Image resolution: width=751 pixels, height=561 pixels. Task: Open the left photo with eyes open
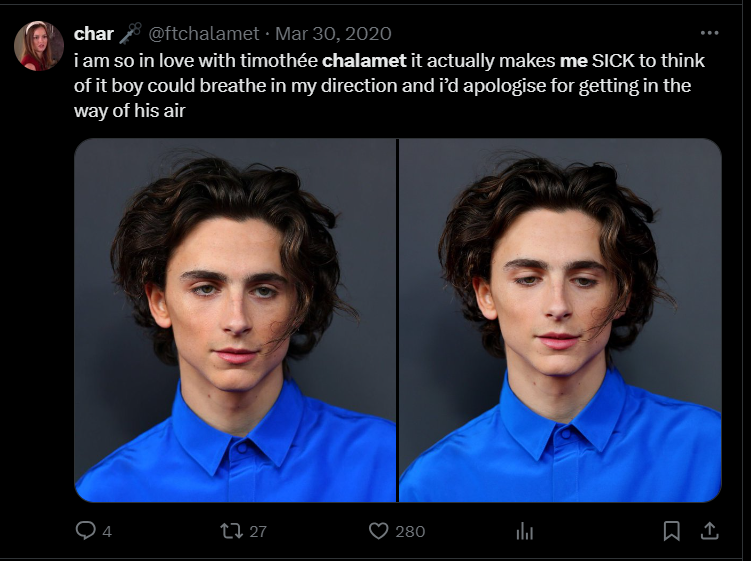coord(236,320)
